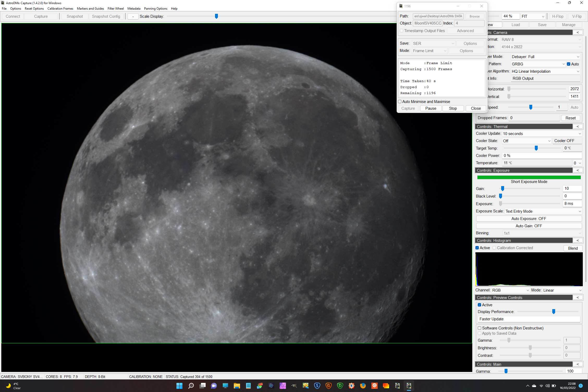This screenshot has width=588, height=392.
Task: Open Topaz DeNoise green D shield icon
Action: pos(340,386)
